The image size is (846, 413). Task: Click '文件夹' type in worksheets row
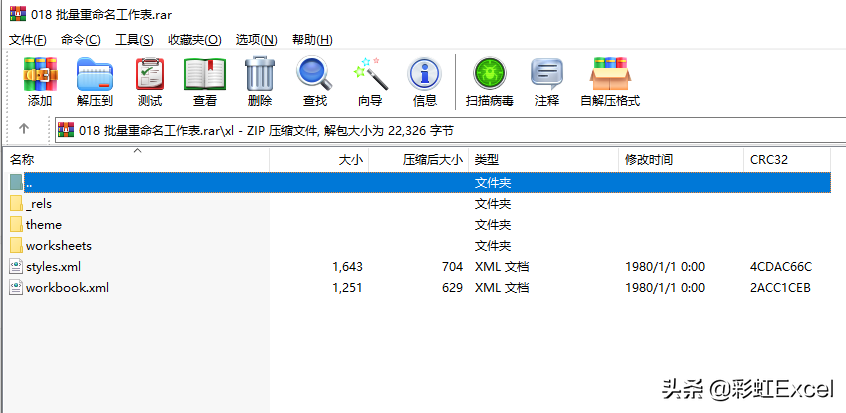[x=493, y=246]
